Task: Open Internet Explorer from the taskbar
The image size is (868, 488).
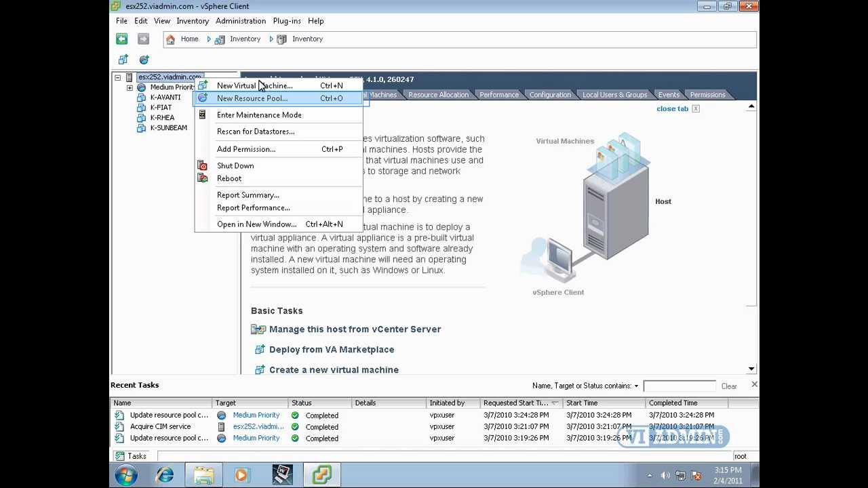Action: point(165,475)
